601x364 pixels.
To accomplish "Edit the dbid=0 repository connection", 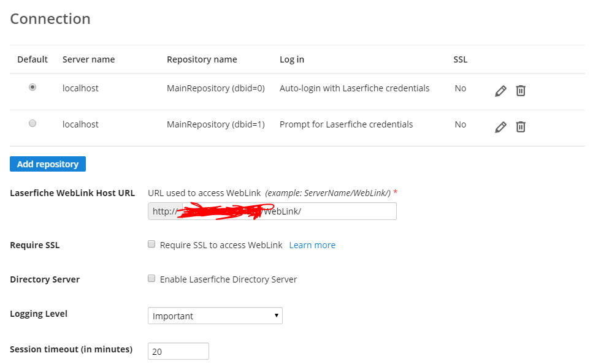I will pos(500,91).
